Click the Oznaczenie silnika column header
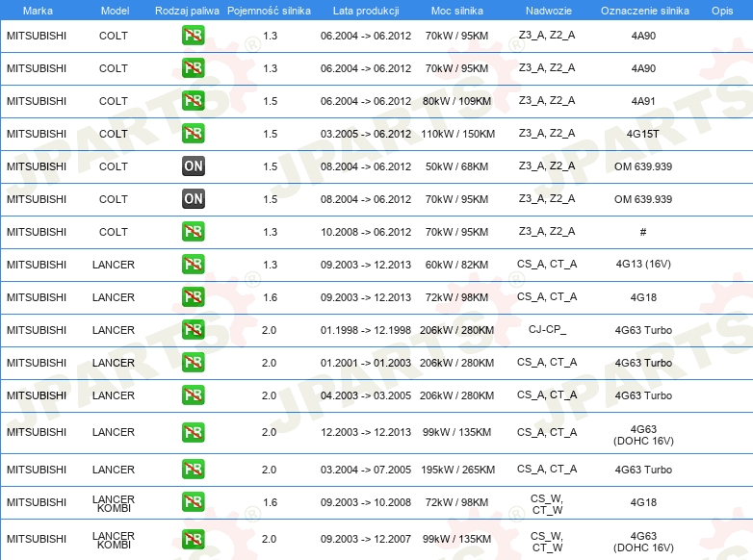This screenshot has height=560, width=753. tap(645, 11)
